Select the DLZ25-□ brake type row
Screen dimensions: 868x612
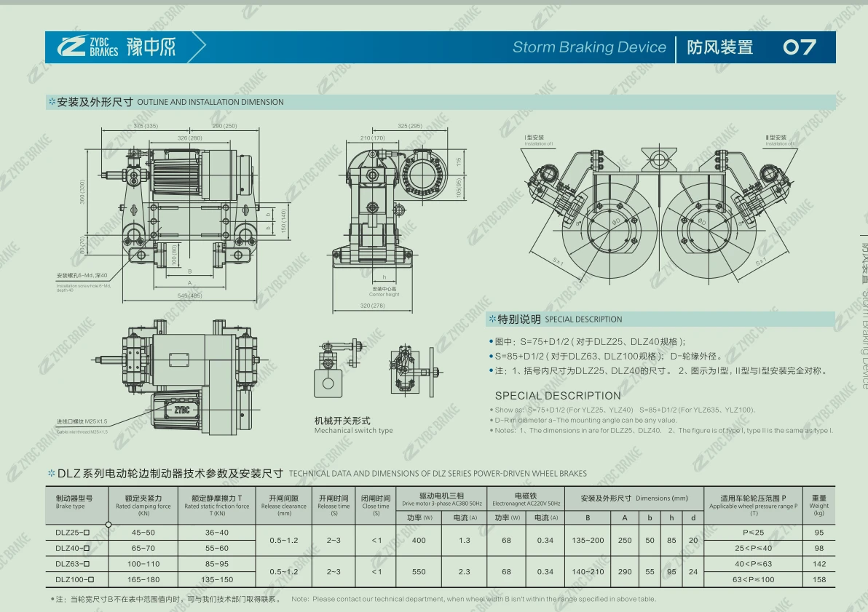[440, 533]
